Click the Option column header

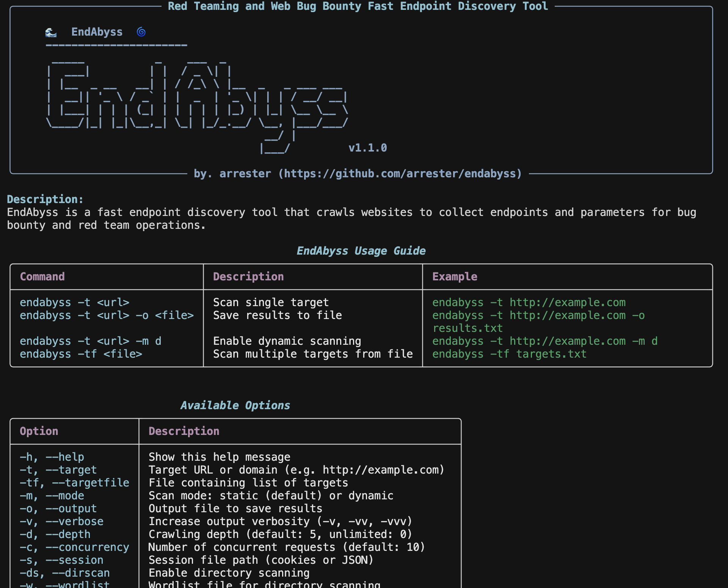click(39, 431)
